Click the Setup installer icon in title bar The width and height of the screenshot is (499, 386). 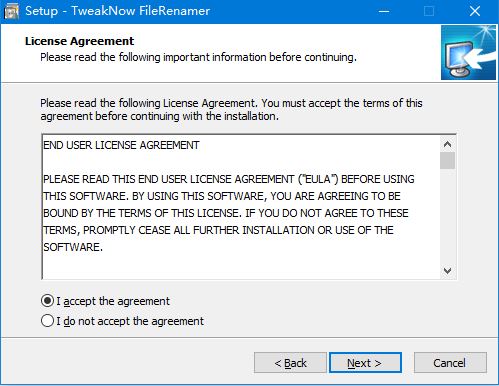click(11, 11)
